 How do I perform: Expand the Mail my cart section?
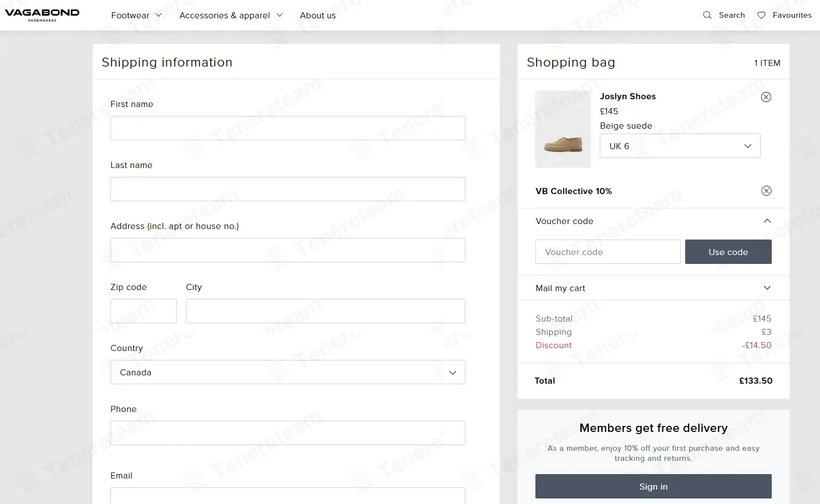pyautogui.click(x=654, y=288)
